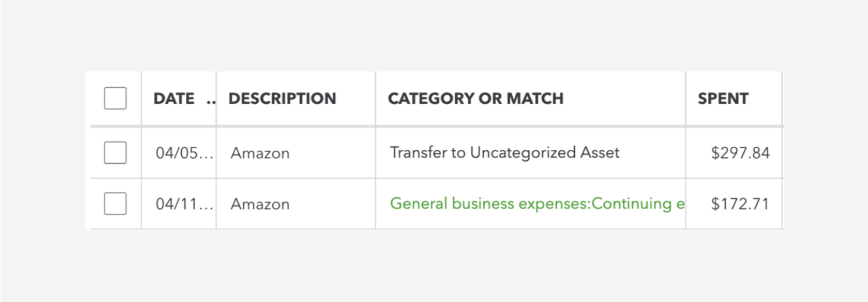Open the green General business expenses category
Image resolution: width=868 pixels, height=302 pixels.
537,204
